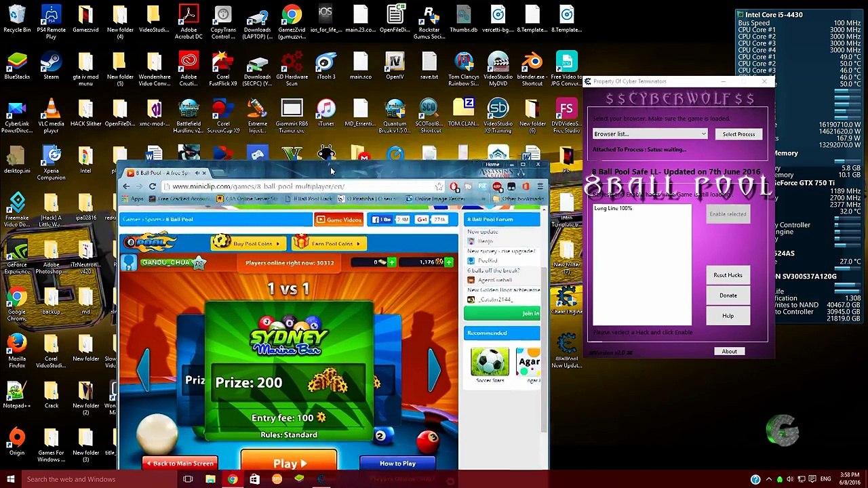Screen dimensions: 868x488
Task: Select the Corel FastFlick X9 icon
Action: 223,68
